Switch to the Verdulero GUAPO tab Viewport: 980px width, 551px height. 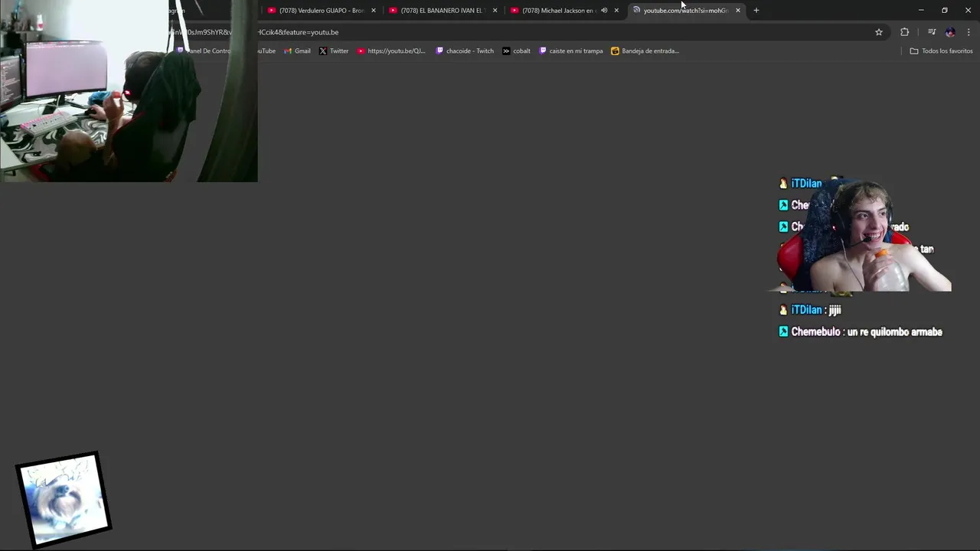click(x=320, y=11)
